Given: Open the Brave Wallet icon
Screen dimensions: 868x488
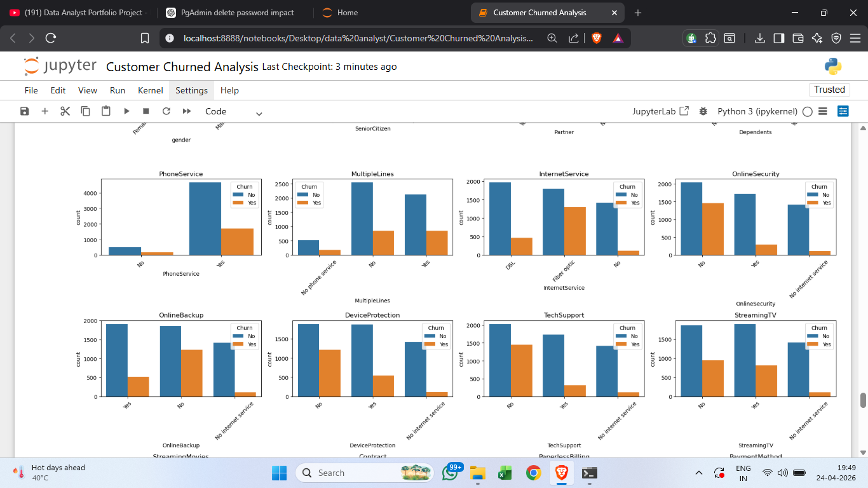Looking at the screenshot, I should 798,38.
